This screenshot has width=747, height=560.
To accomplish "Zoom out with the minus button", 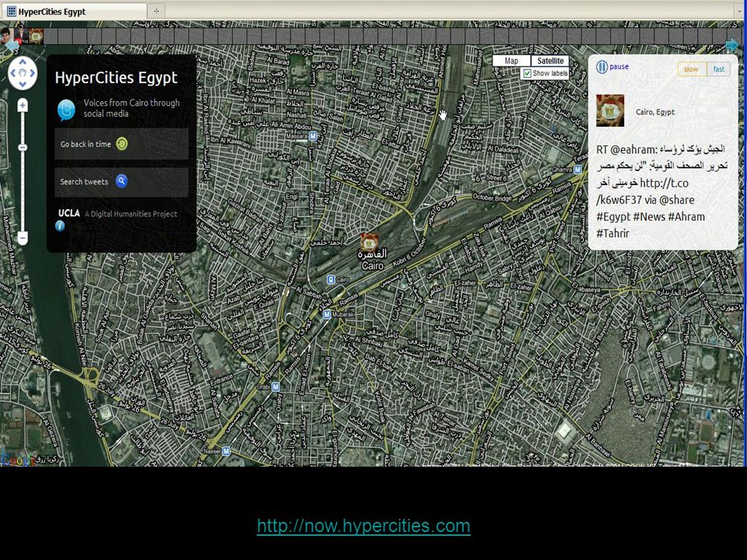I will pyautogui.click(x=23, y=236).
